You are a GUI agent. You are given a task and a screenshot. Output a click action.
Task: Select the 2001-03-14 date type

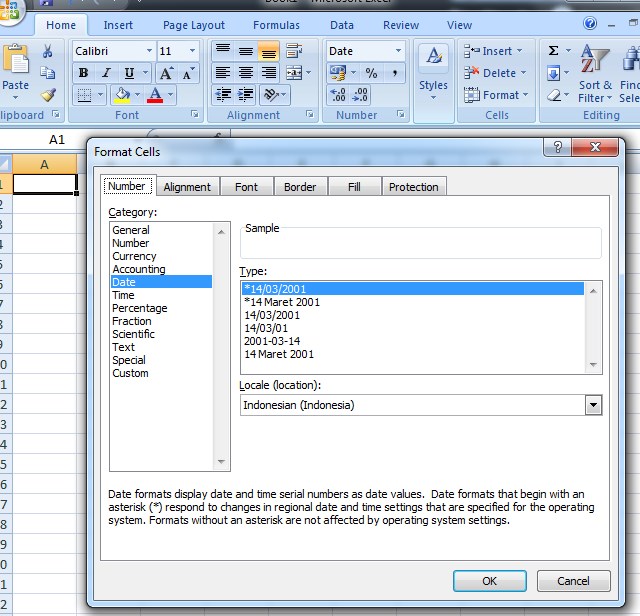point(272,341)
